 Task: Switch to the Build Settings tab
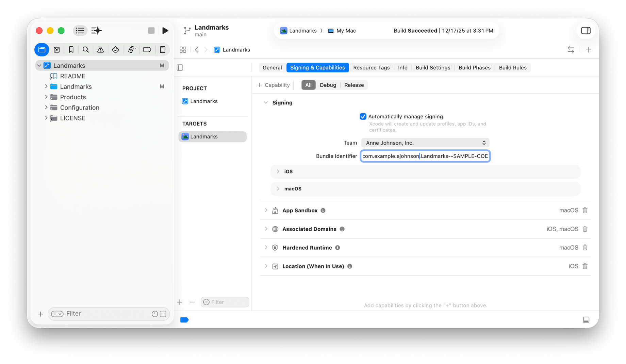pos(433,68)
